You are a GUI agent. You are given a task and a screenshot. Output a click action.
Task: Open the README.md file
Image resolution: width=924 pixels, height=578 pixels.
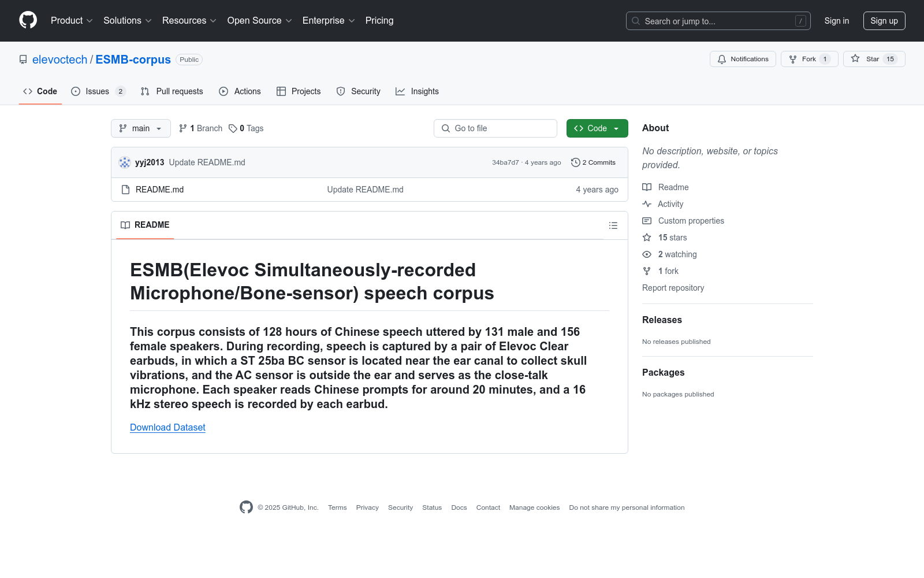(159, 190)
